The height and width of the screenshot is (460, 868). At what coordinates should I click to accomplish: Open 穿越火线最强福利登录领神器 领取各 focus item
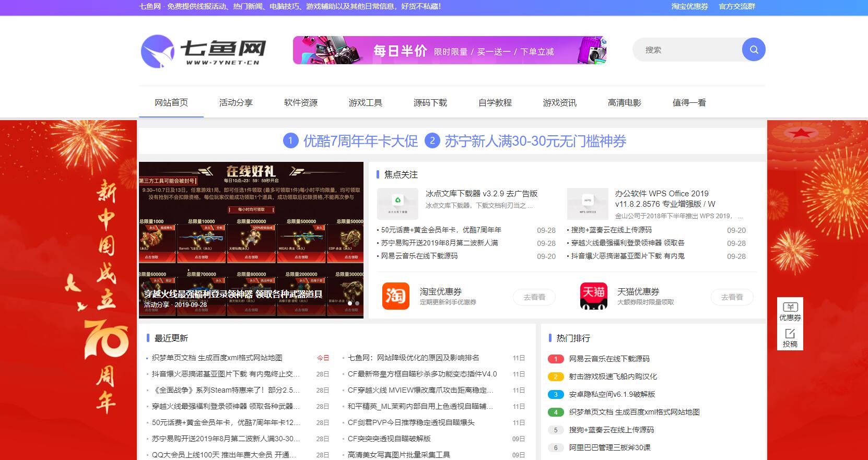point(628,243)
